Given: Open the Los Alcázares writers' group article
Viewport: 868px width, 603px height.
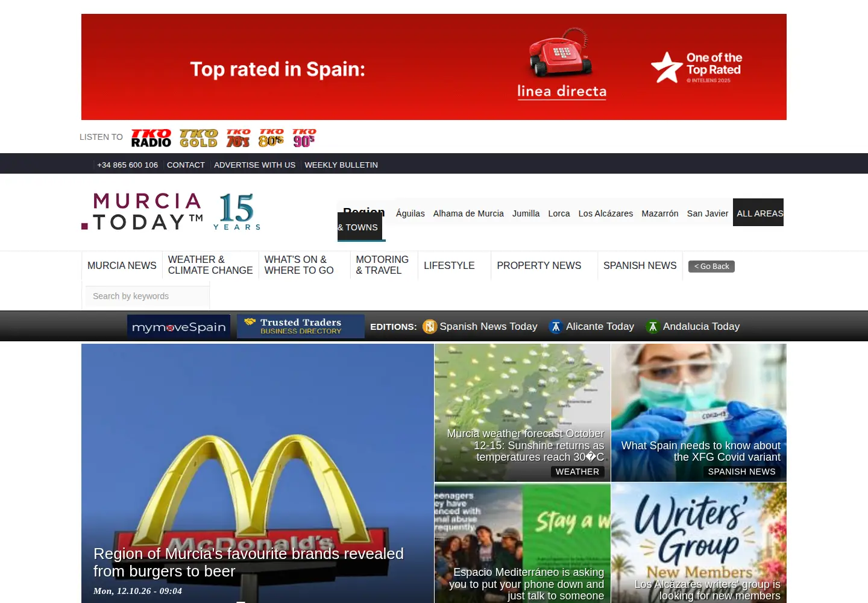Looking at the screenshot, I should tap(699, 543).
